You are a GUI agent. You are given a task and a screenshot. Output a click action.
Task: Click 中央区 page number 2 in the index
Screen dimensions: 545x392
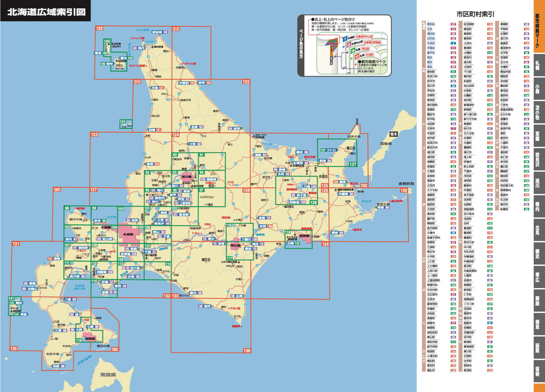453,43
